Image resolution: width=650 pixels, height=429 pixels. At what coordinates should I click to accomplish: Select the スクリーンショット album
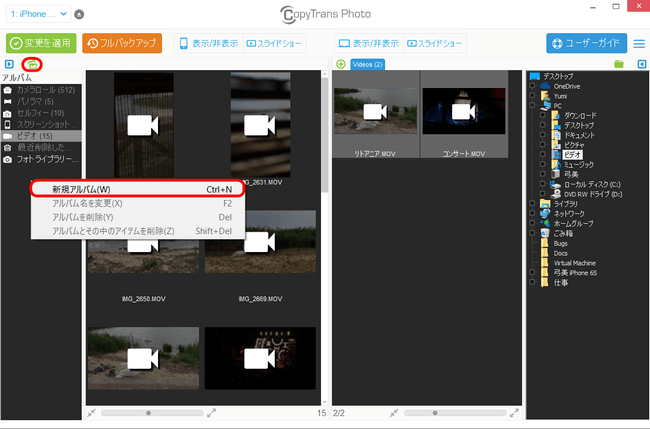41,124
